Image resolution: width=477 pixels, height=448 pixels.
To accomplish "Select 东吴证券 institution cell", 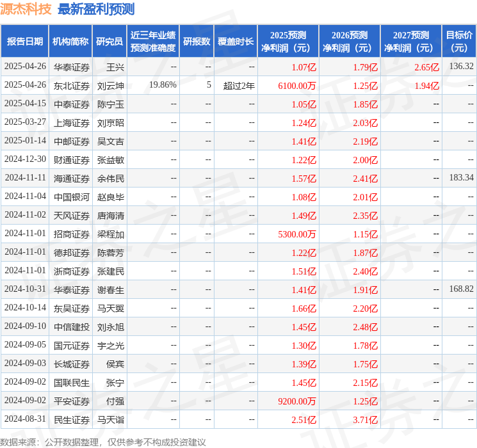I will pos(72,308).
